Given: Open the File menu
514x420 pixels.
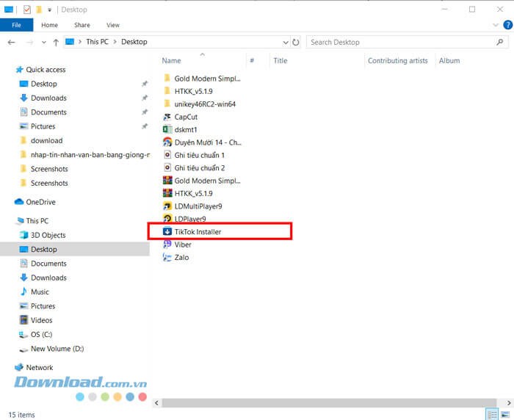Looking at the screenshot, I should (x=16, y=25).
